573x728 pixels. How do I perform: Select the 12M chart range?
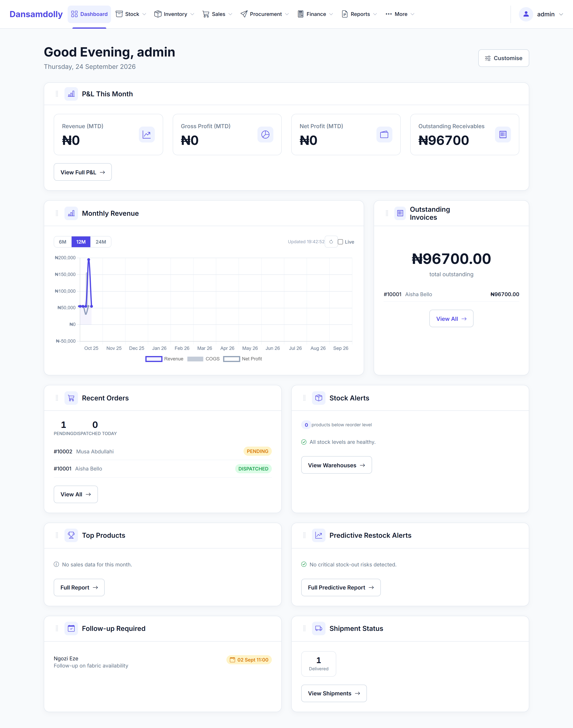(81, 242)
